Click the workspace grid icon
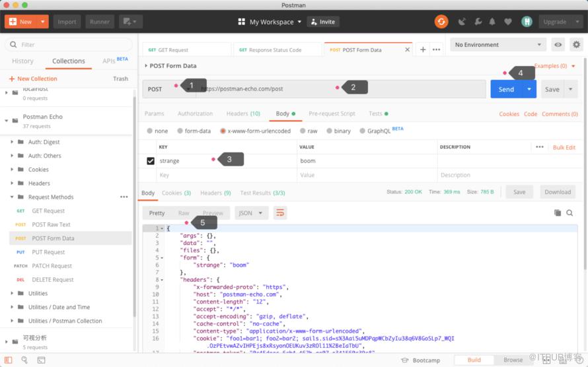 242,22
